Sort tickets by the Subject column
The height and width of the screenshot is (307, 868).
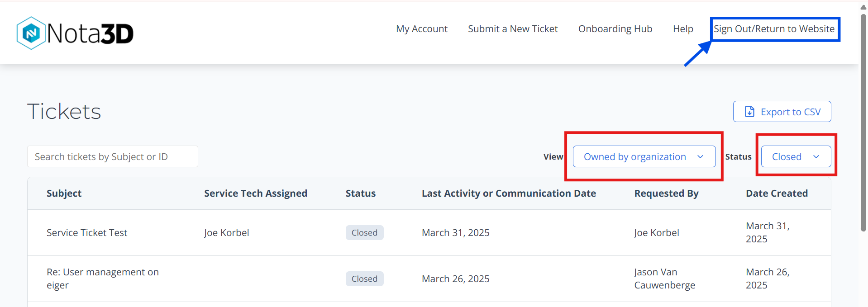(x=64, y=193)
